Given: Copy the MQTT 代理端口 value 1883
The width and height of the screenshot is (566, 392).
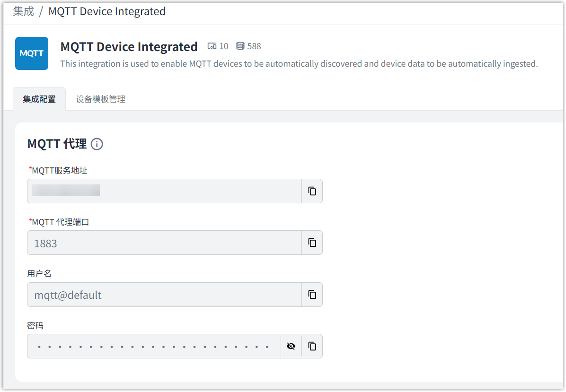Looking at the screenshot, I should (x=312, y=243).
